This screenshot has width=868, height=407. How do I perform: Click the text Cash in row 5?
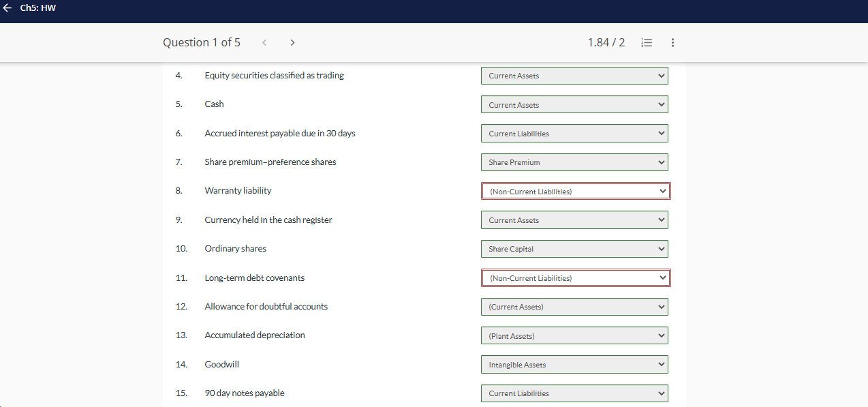pyautogui.click(x=215, y=104)
